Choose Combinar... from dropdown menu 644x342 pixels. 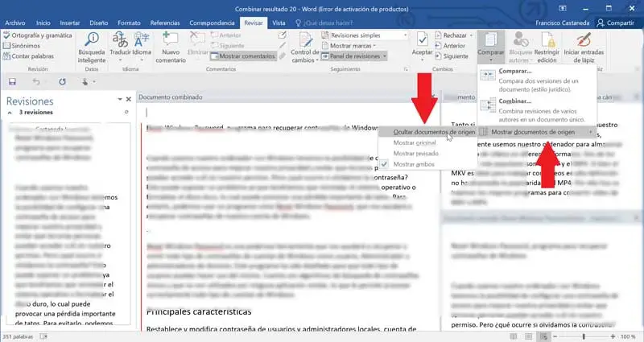[537, 110]
